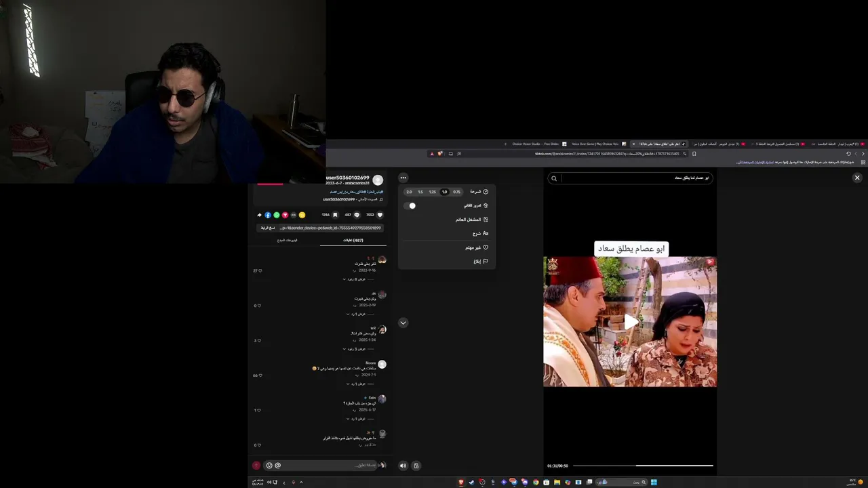Go to next video with down chevron
The width and height of the screenshot is (868, 488).
(403, 323)
